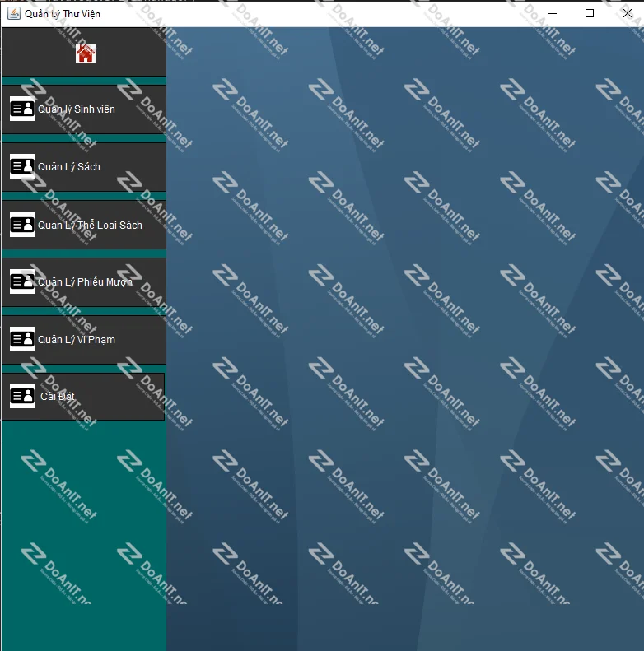Click ID card icon beside Quản Lý Sách
The image size is (644, 651).
(22, 166)
